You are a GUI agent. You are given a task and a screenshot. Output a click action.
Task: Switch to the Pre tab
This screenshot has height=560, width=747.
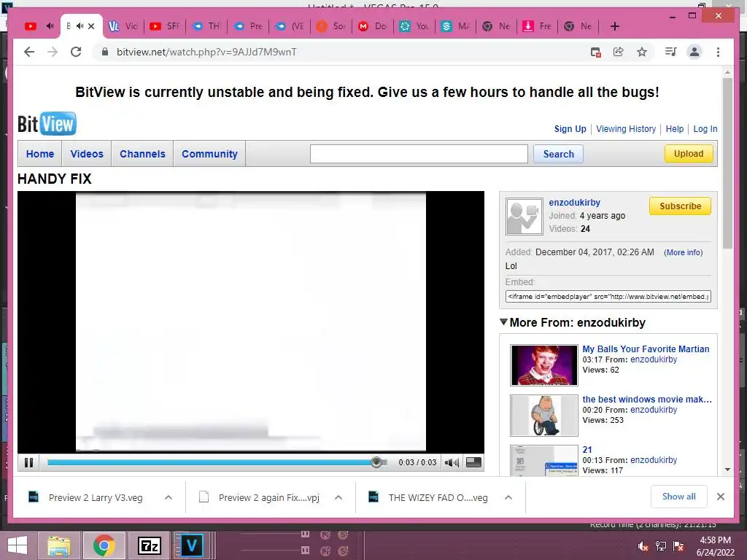click(248, 26)
